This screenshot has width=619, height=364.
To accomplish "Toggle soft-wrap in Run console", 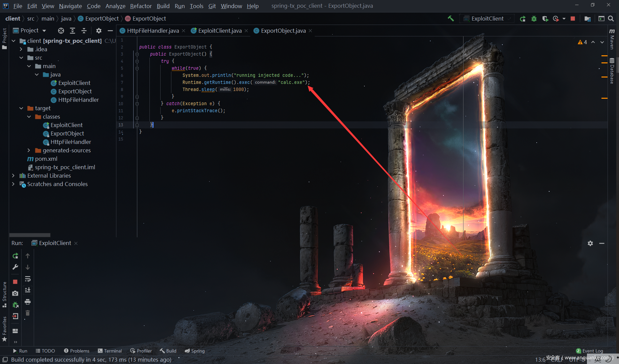I will click(x=28, y=279).
